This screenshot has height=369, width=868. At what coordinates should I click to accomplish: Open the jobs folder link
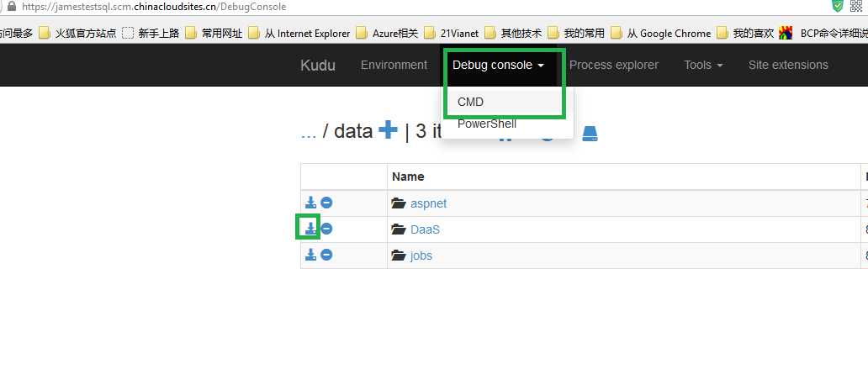click(x=421, y=256)
